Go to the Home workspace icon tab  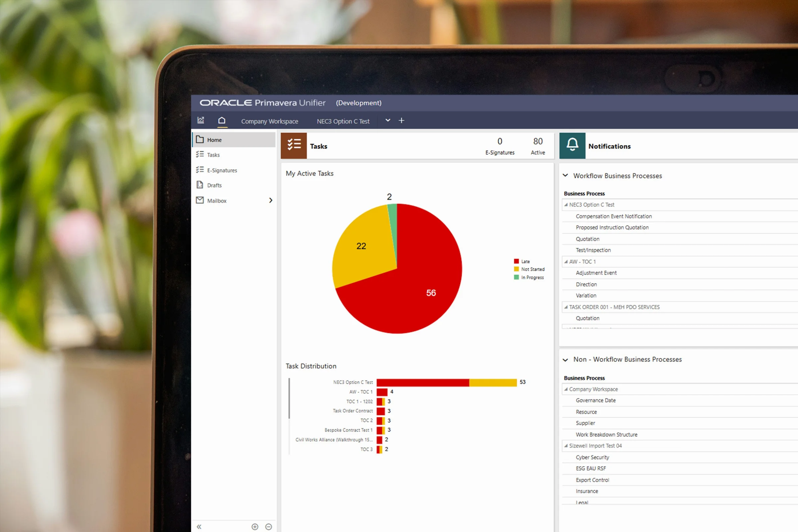(x=222, y=120)
